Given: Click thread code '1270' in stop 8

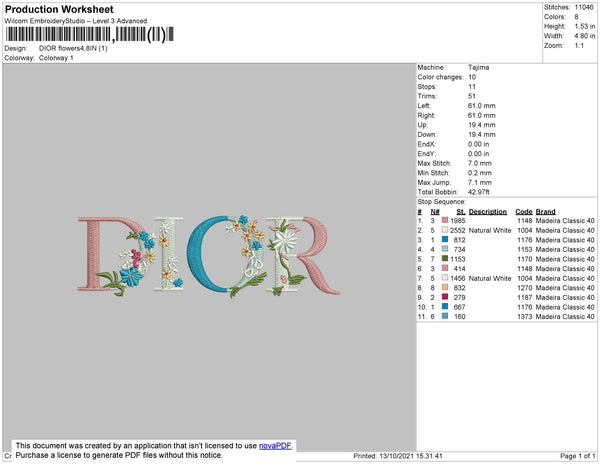Looking at the screenshot, I should point(525,288).
